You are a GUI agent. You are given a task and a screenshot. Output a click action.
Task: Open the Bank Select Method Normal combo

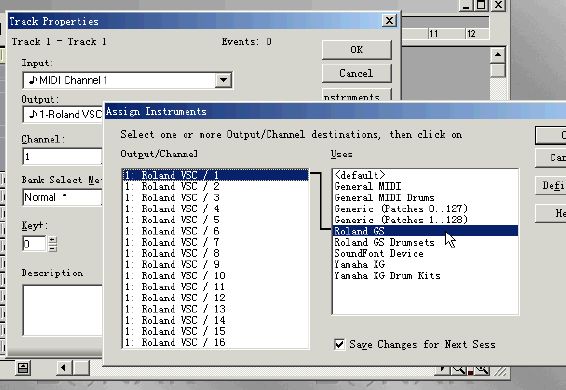pos(62,198)
